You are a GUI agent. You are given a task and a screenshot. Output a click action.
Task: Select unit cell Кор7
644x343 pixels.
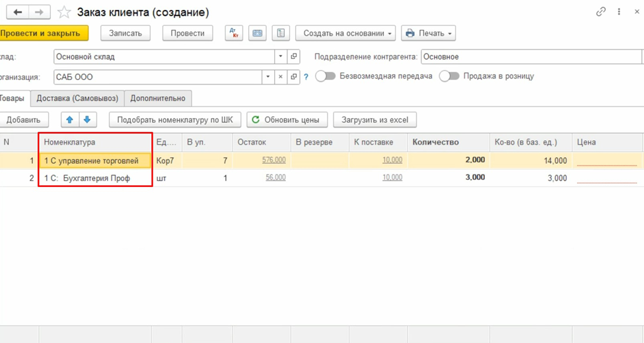click(166, 161)
